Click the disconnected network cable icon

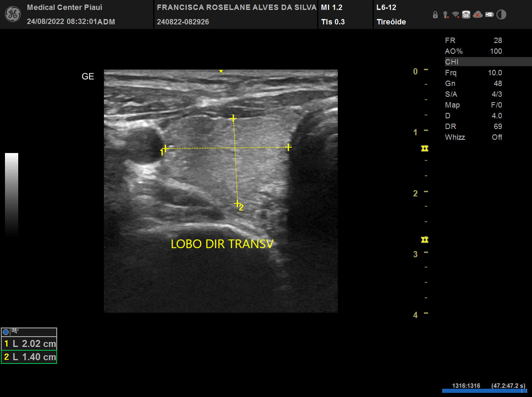[x=445, y=15]
